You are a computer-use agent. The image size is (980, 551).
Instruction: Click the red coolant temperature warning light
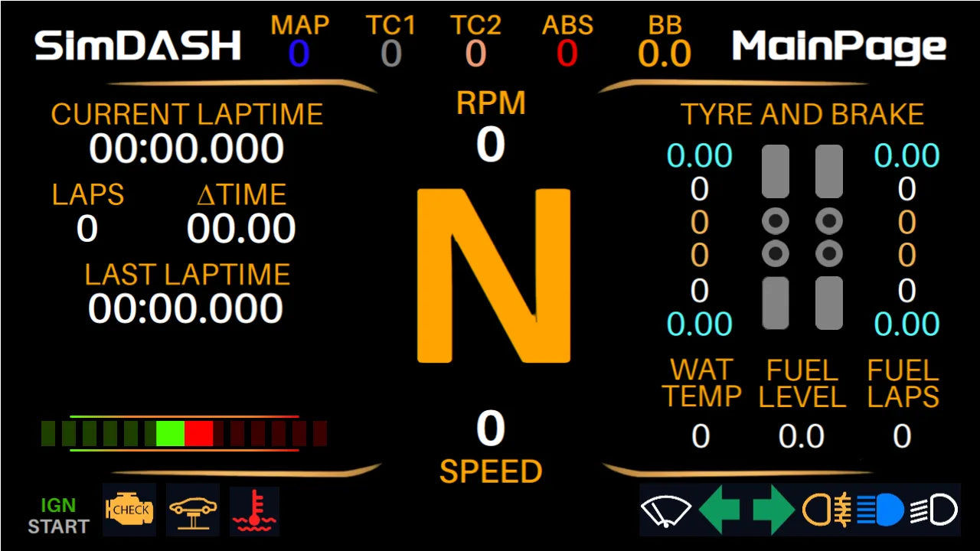tap(254, 509)
